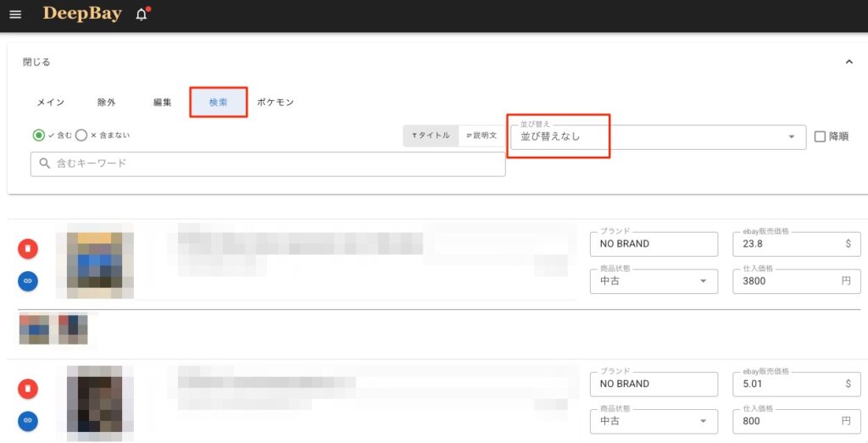Enable the 降順 checkbox
Image resolution: width=868 pixels, height=443 pixels.
(820, 136)
